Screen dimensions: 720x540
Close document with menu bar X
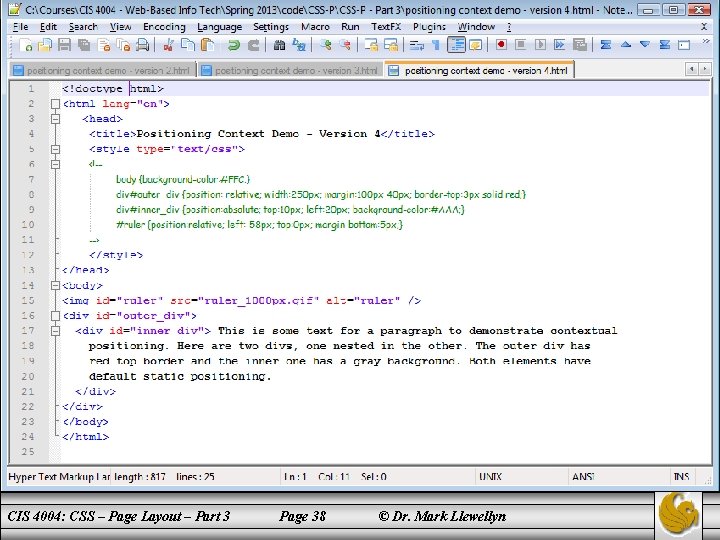pos(703,27)
